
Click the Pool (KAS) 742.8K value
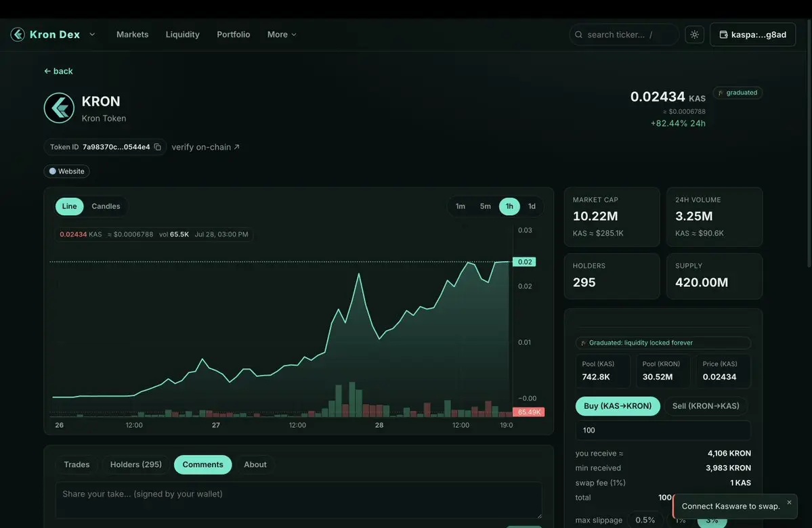coord(596,377)
